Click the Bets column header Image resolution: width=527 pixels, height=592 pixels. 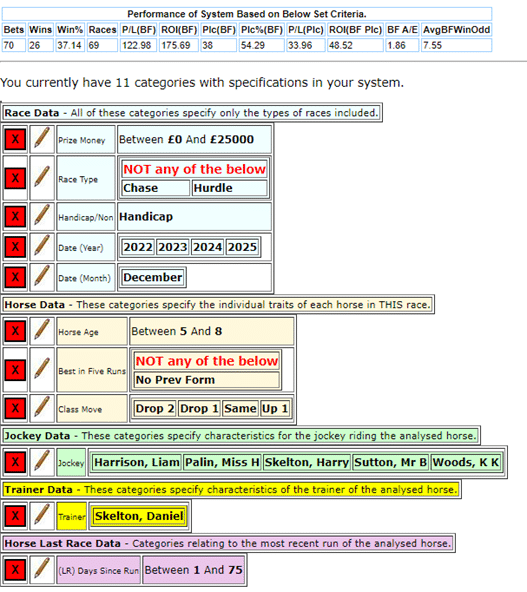point(14,30)
